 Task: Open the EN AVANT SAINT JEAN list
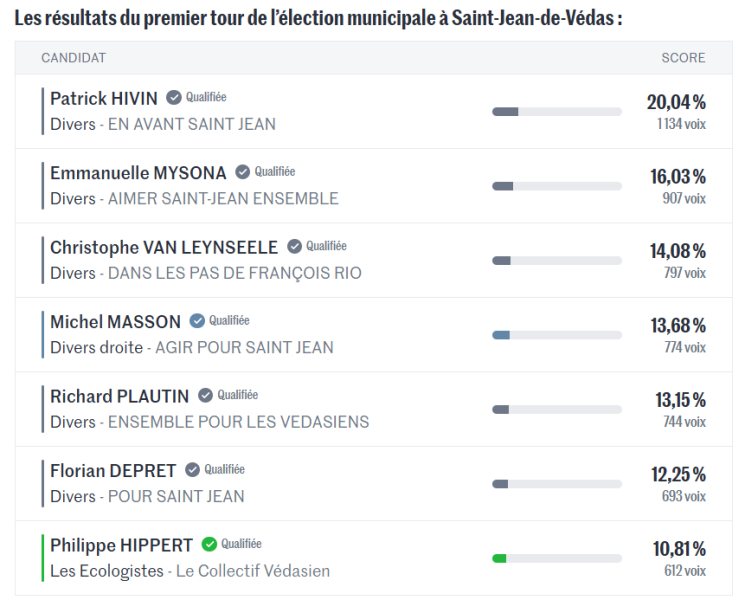tap(192, 124)
